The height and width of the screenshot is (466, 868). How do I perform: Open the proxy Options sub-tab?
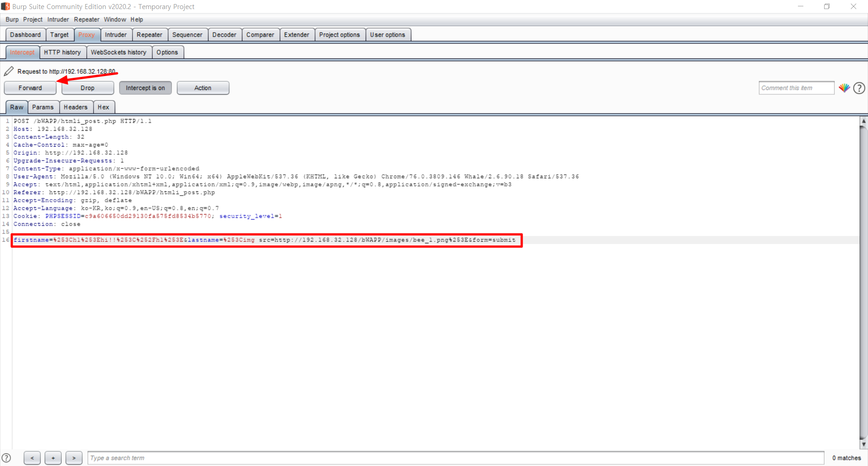(167, 52)
